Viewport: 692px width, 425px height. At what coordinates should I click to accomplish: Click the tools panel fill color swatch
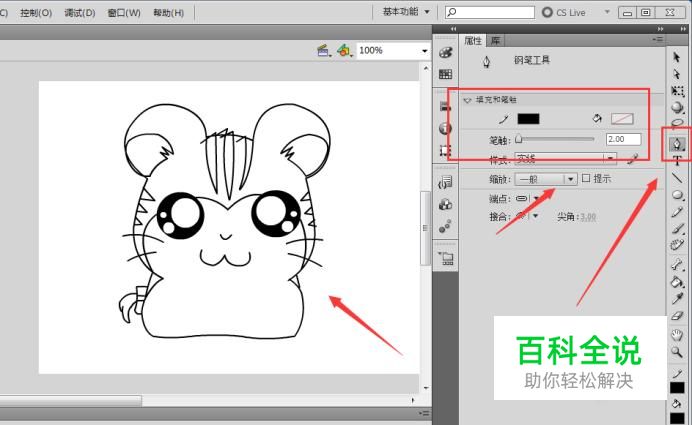click(x=677, y=418)
